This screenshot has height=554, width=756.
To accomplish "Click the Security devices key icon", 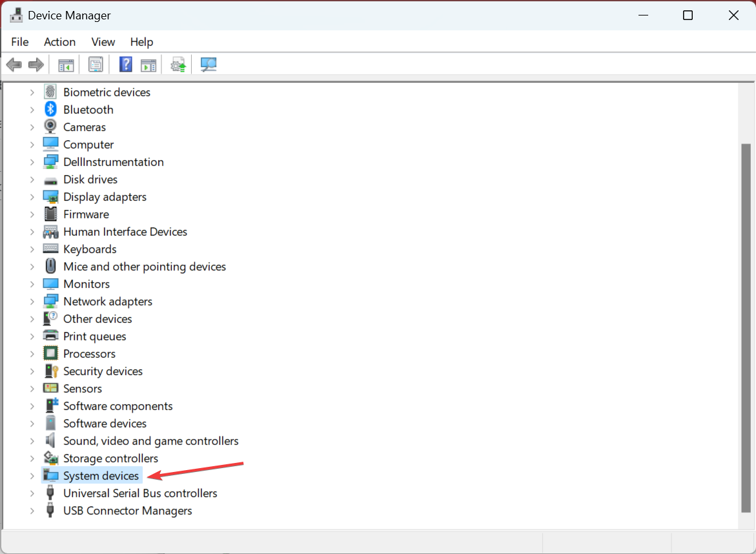I will tap(50, 371).
